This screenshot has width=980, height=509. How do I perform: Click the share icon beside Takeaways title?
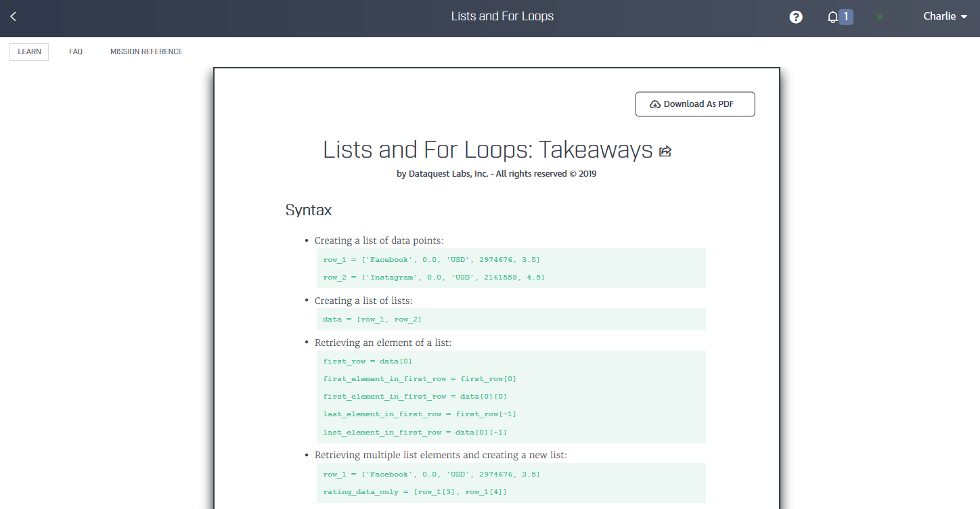pyautogui.click(x=665, y=151)
